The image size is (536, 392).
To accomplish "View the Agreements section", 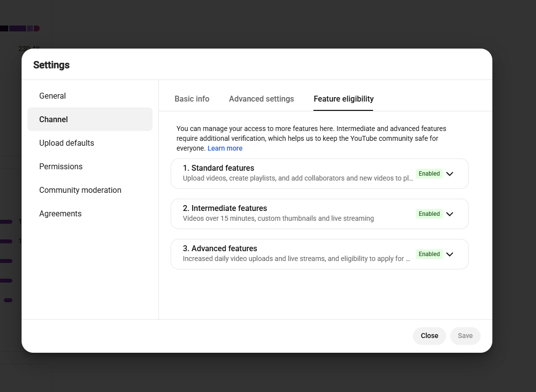I will click(90, 214).
